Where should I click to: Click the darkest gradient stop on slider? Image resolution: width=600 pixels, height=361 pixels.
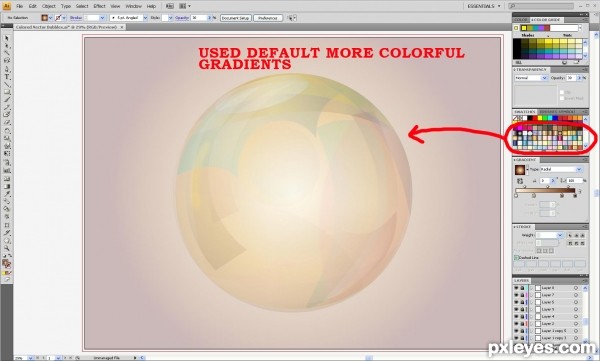[x=575, y=196]
